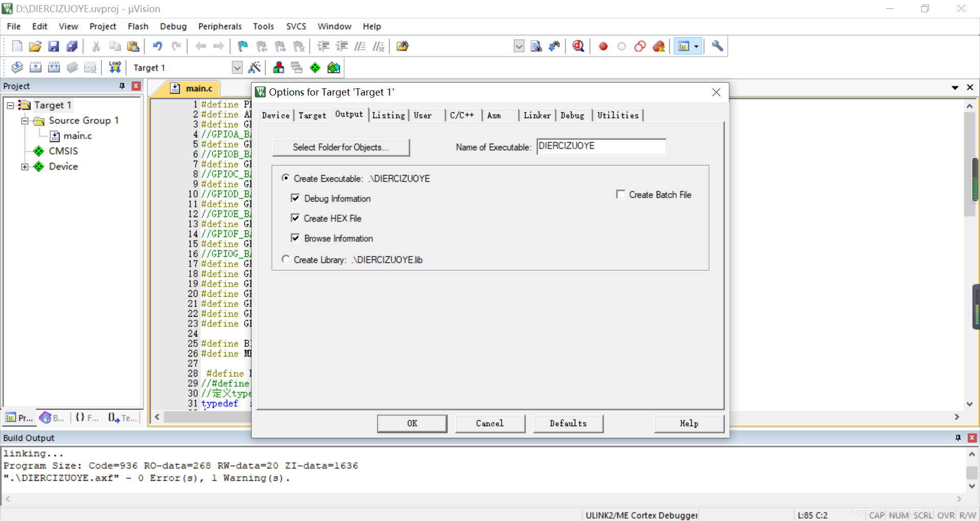Screen dimensions: 980x521
Task: Uncheck the Debug Information checkbox
Action: (295, 198)
